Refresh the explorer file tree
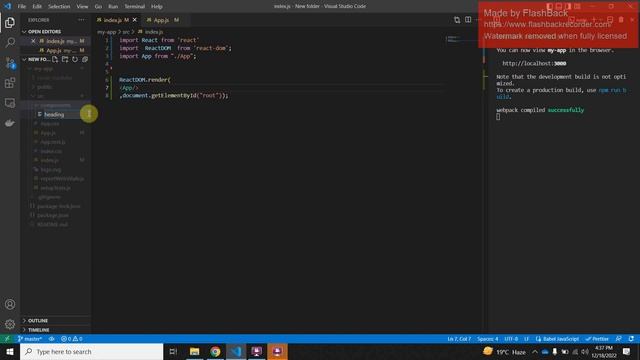 click(x=75, y=60)
